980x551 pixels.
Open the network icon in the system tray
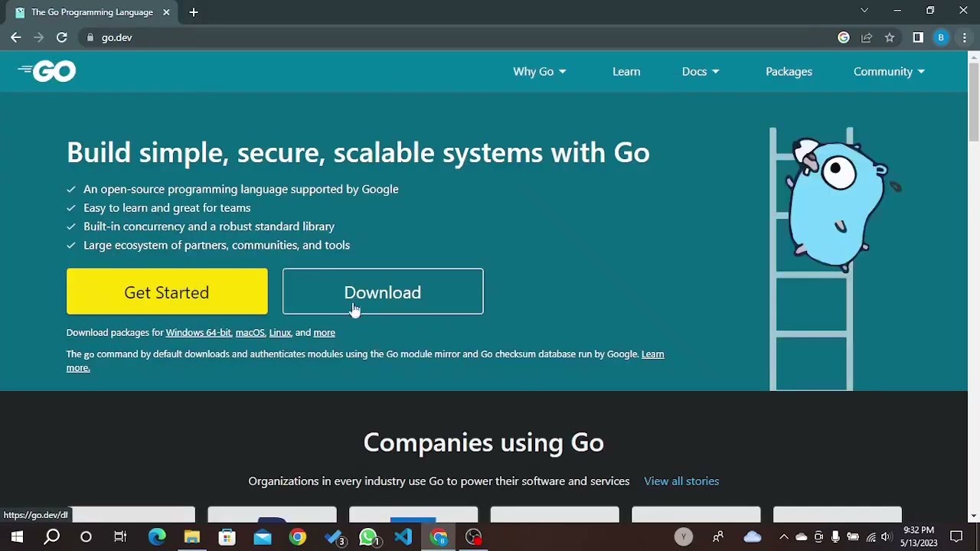tap(870, 537)
